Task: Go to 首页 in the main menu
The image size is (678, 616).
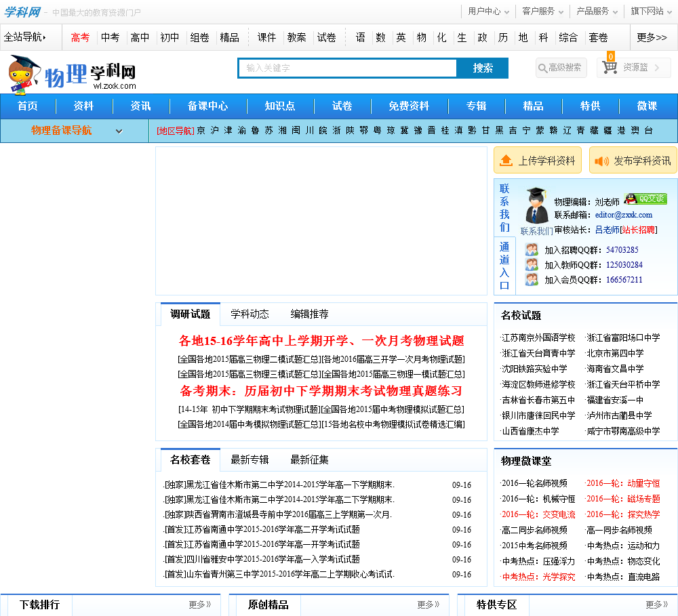Action: (27, 106)
